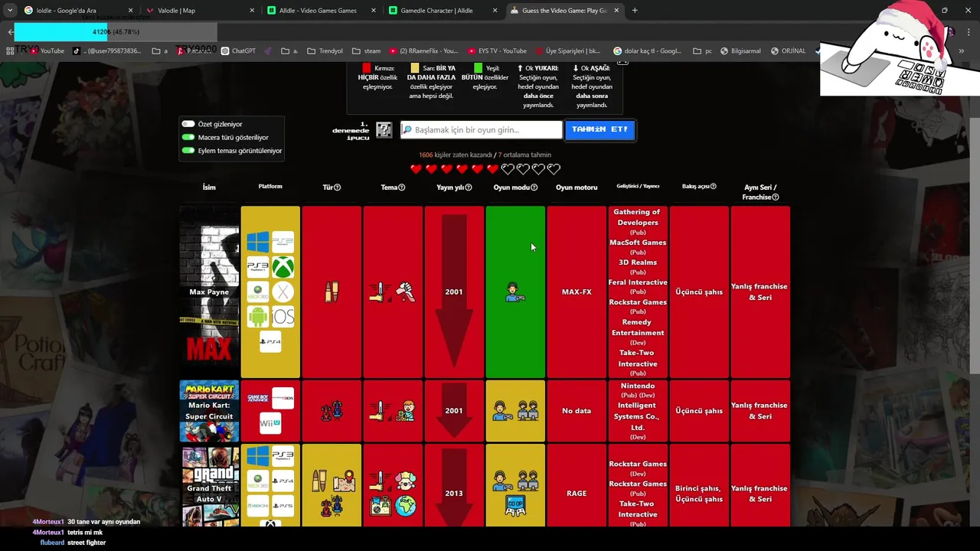Click the bullets shooter genre icon for Max Payne
Viewport: 980px width, 551px height.
(x=332, y=292)
